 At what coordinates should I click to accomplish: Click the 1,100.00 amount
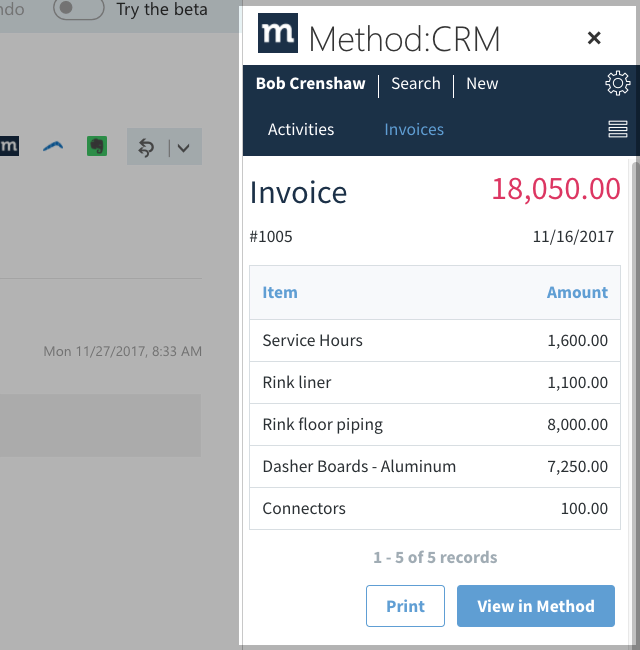(578, 383)
